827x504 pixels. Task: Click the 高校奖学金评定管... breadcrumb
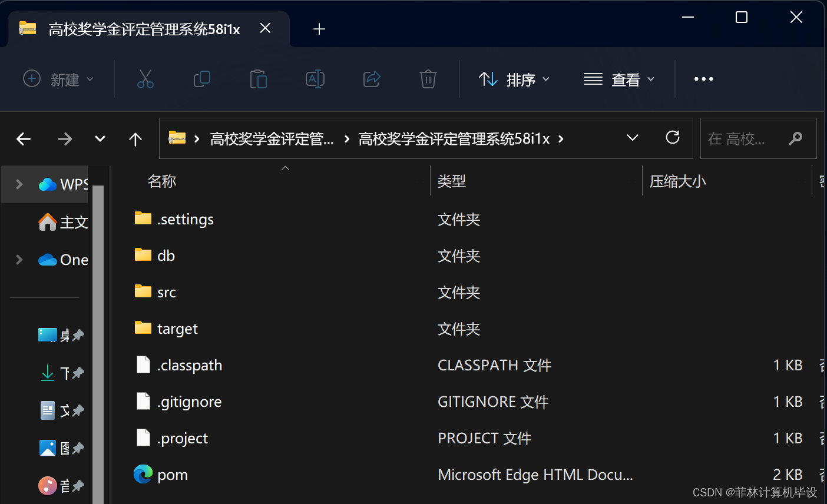272,139
